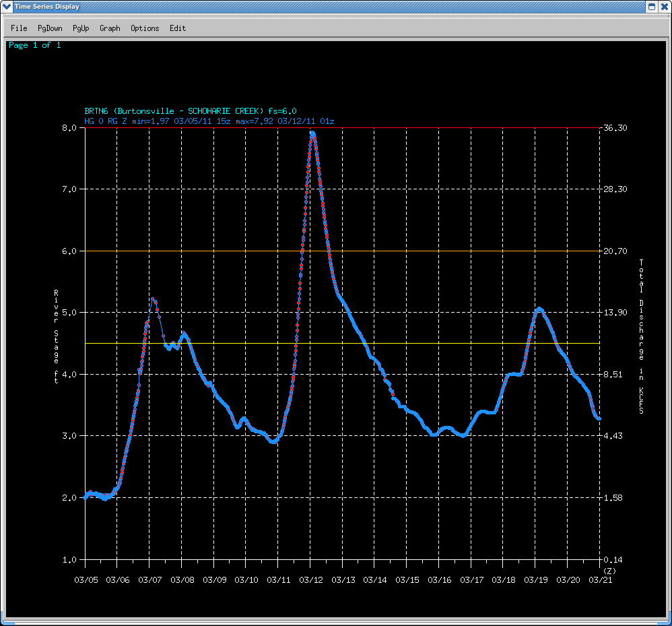Image resolution: width=672 pixels, height=626 pixels.
Task: Click the 3.0 stage axis label
Action: (69, 436)
